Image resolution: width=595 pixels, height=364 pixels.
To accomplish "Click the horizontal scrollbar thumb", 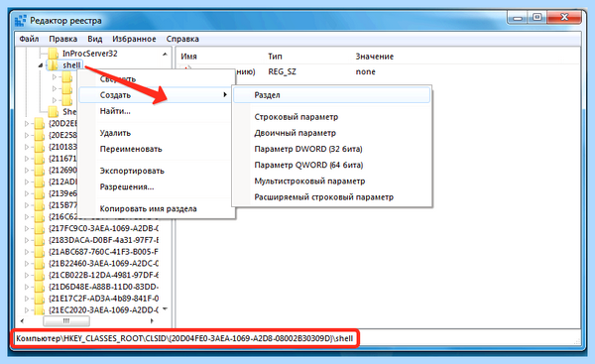I will click(66, 321).
